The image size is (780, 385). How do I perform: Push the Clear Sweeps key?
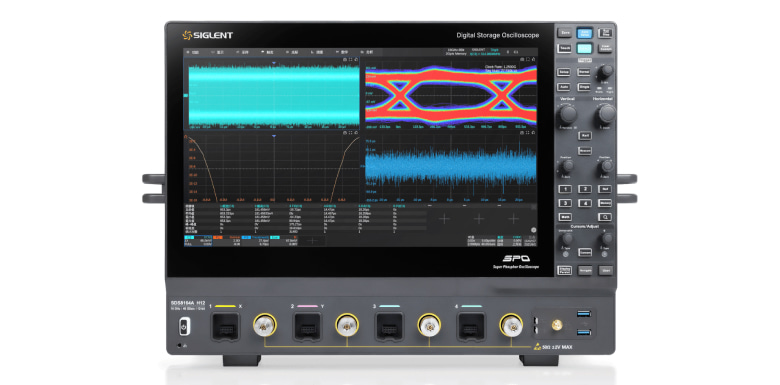(x=604, y=48)
